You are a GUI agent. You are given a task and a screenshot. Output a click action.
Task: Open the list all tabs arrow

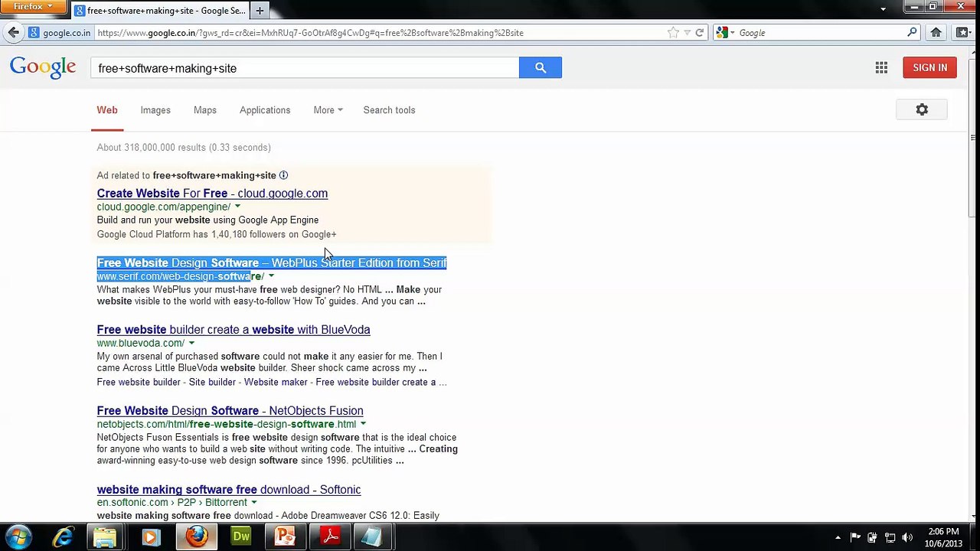pos(883,9)
